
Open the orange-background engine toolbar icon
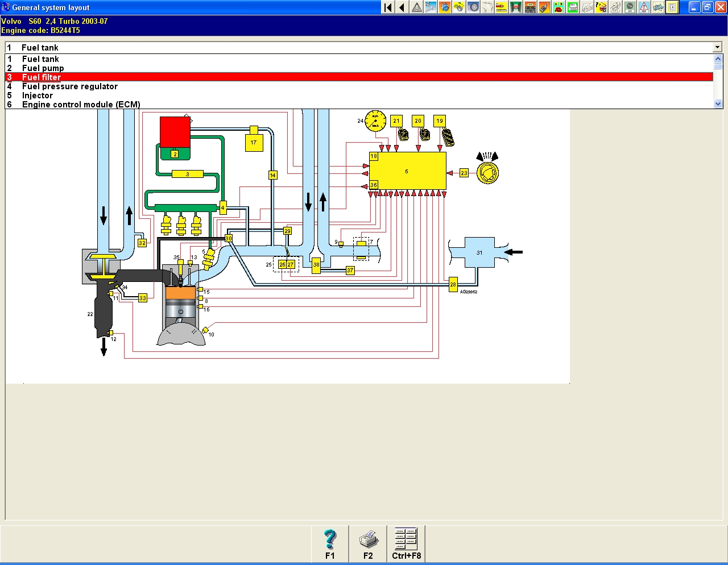(x=445, y=7)
